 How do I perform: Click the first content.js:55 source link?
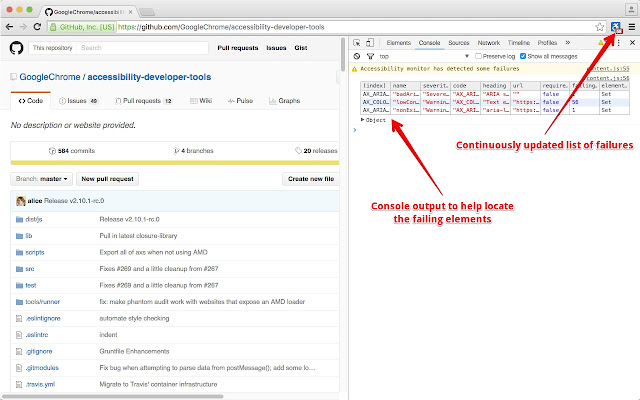608,69
